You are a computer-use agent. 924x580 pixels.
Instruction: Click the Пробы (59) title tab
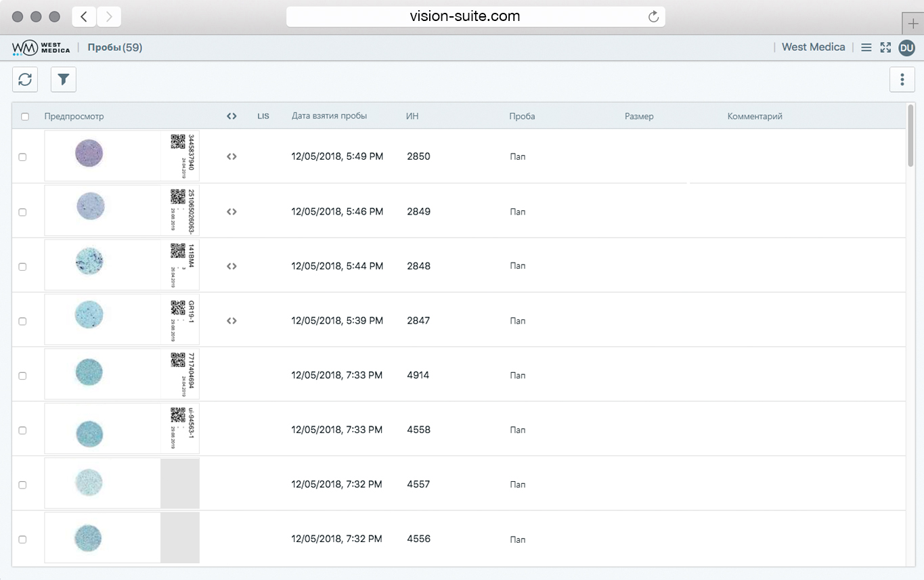coord(114,47)
